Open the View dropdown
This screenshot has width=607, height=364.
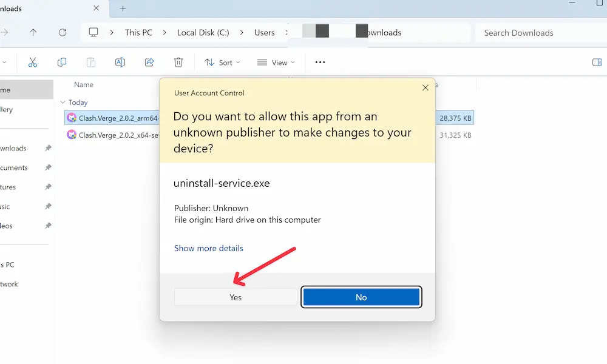click(276, 62)
